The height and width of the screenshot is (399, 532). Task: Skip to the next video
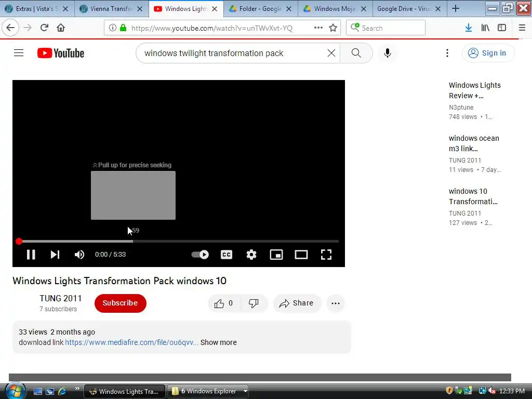[x=55, y=255]
